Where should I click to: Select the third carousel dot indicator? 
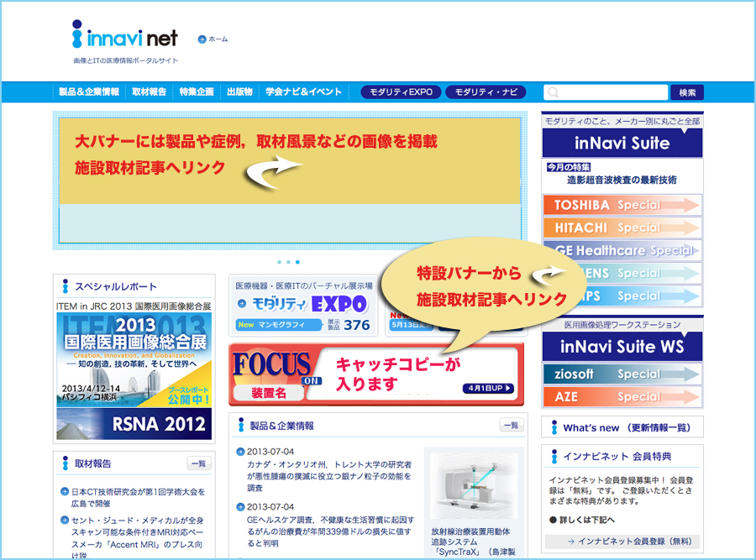coord(297,262)
